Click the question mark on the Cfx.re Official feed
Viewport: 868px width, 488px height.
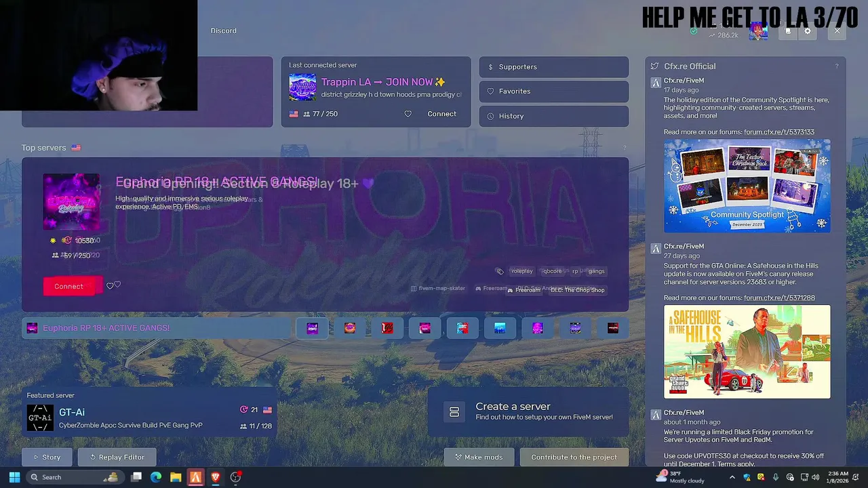pos(837,66)
